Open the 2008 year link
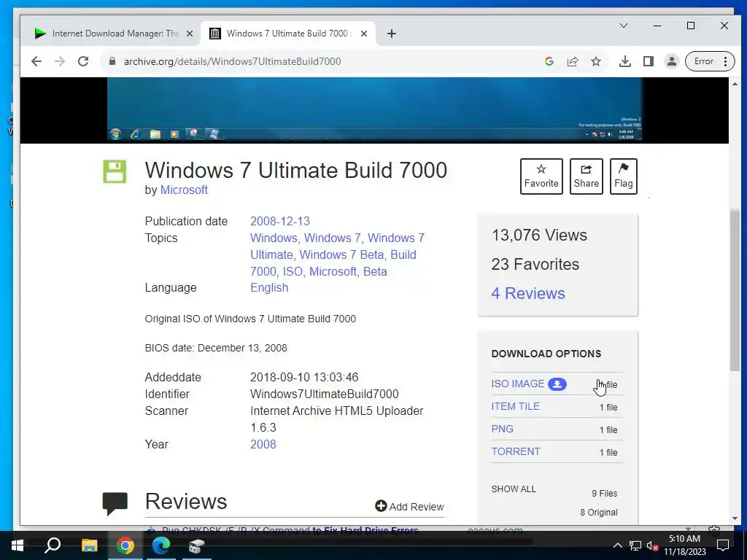Viewport: 747px width, 560px height. (263, 444)
